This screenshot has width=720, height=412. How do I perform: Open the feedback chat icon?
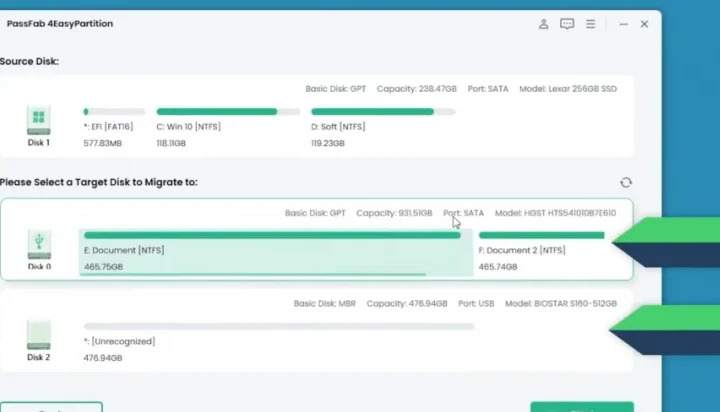pyautogui.click(x=567, y=24)
